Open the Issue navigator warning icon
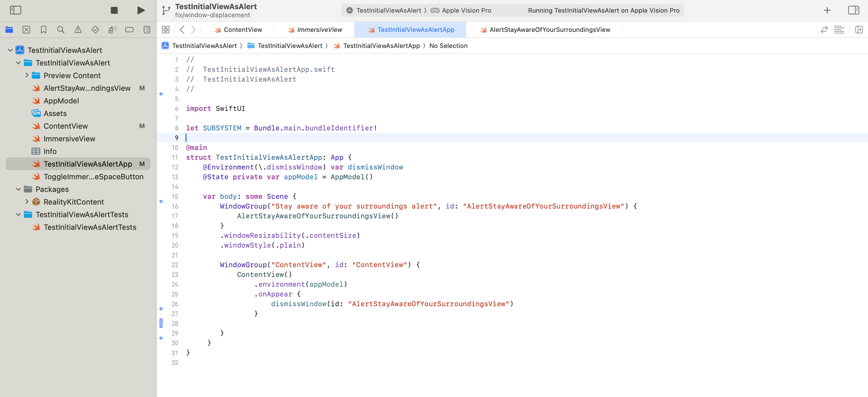 pyautogui.click(x=78, y=30)
